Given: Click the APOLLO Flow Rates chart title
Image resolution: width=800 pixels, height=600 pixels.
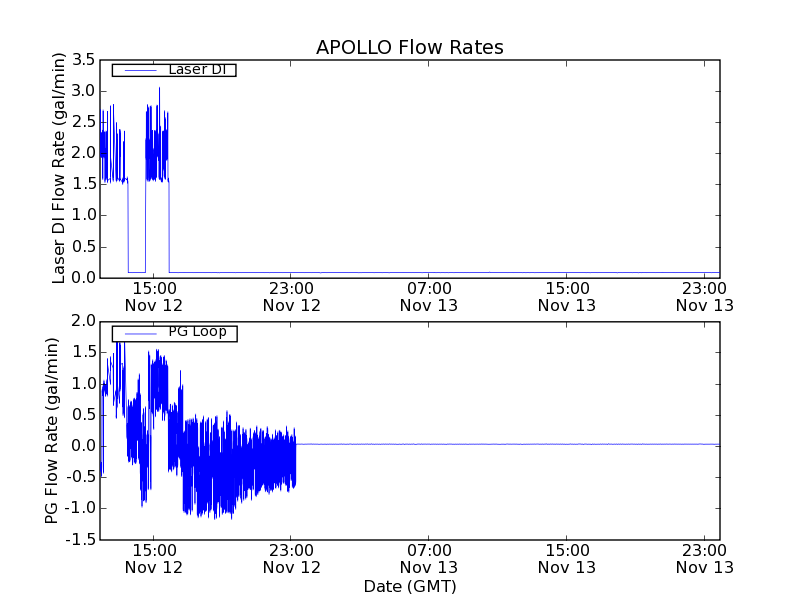Looking at the screenshot, I should click(409, 47).
